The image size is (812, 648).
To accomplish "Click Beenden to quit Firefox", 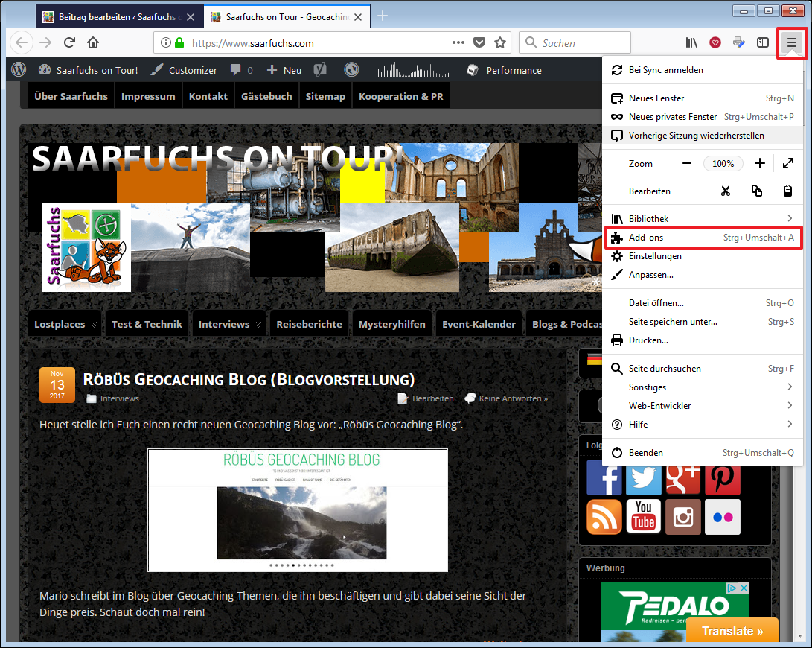I will (702, 453).
